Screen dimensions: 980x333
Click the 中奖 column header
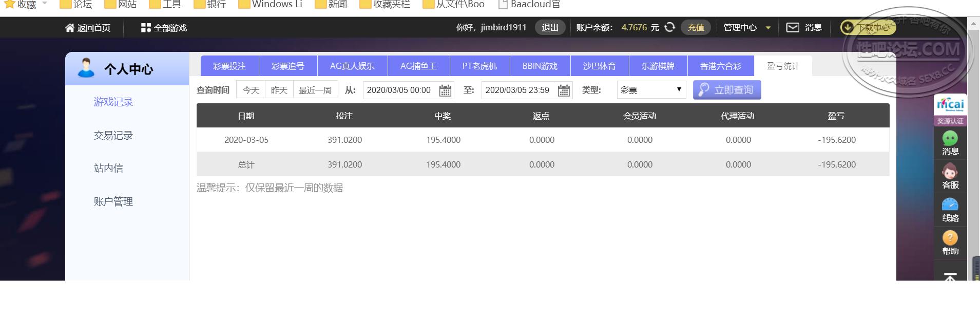443,116
